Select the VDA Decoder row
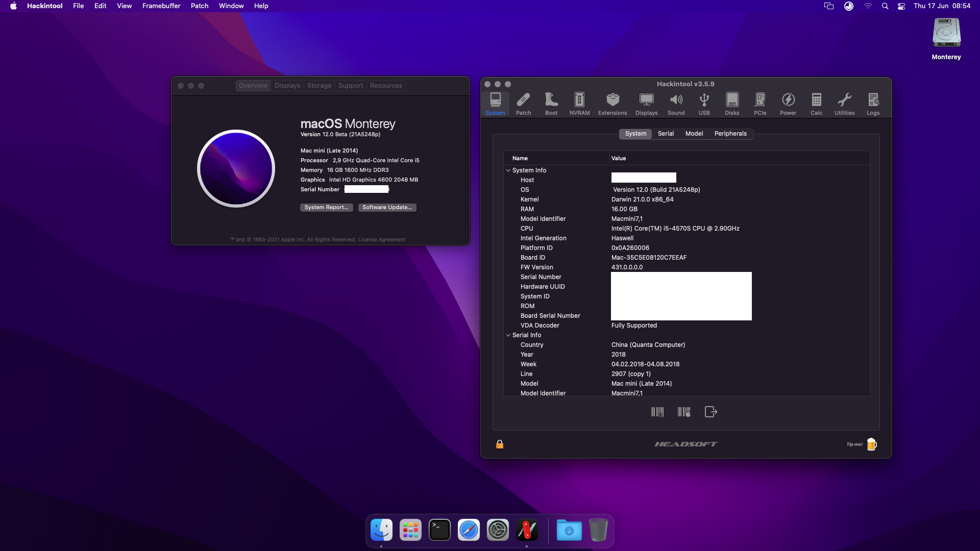 click(x=687, y=325)
